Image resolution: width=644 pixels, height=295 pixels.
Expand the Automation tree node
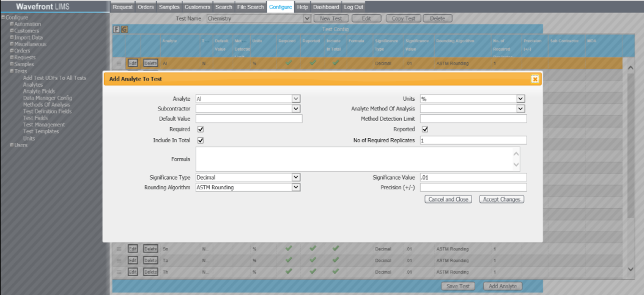click(12, 24)
